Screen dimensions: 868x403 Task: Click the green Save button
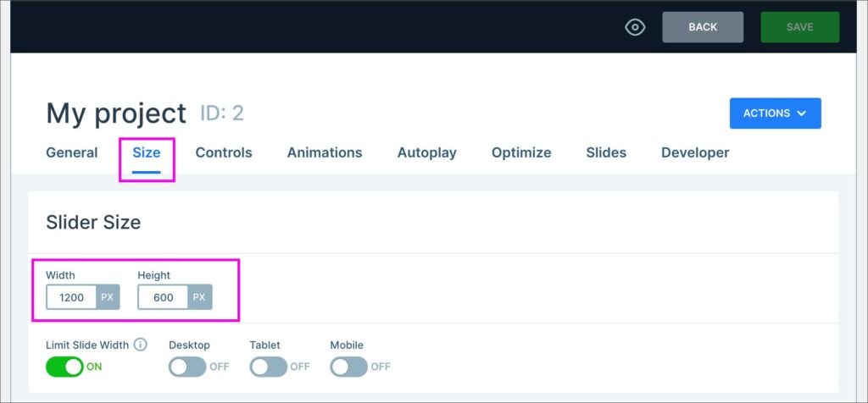pos(799,27)
